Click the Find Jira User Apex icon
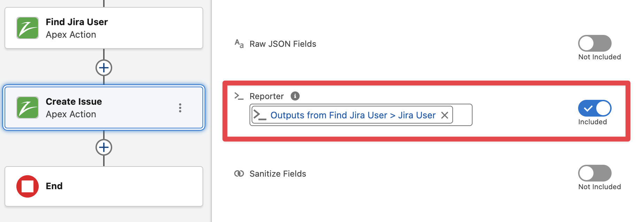 (28, 28)
